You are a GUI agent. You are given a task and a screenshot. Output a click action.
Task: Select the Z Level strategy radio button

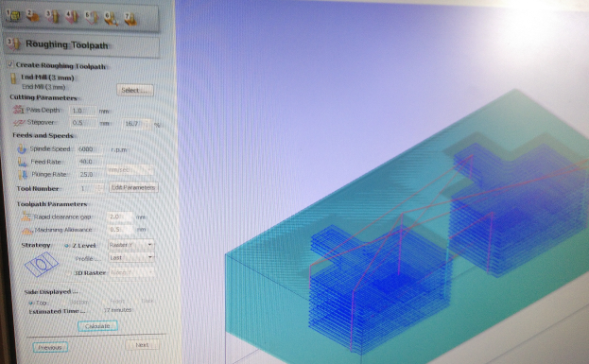[x=67, y=246]
